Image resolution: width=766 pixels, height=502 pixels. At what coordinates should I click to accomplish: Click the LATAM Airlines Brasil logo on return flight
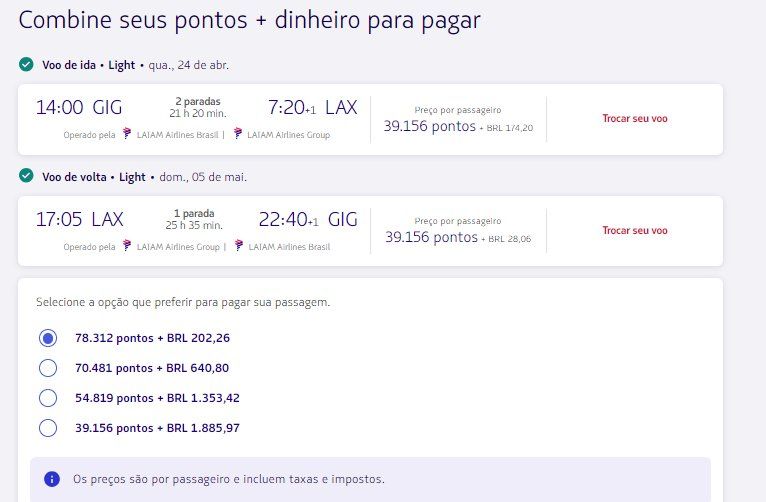[x=238, y=246]
